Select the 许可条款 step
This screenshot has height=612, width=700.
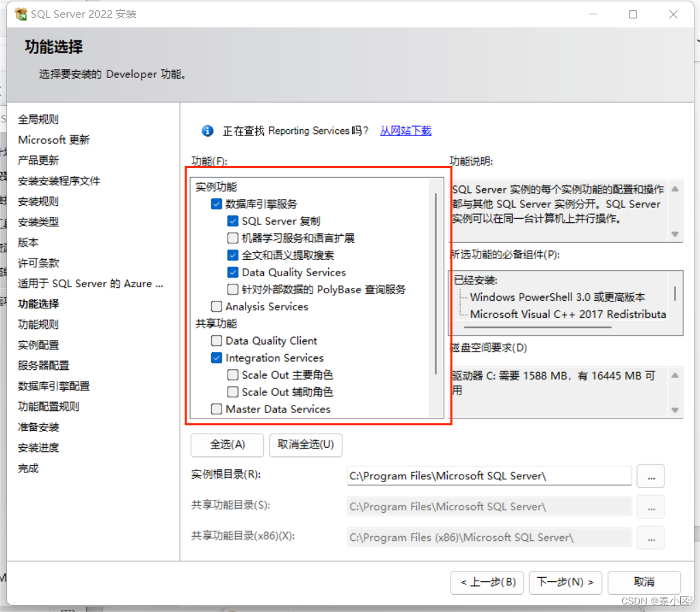(x=38, y=263)
